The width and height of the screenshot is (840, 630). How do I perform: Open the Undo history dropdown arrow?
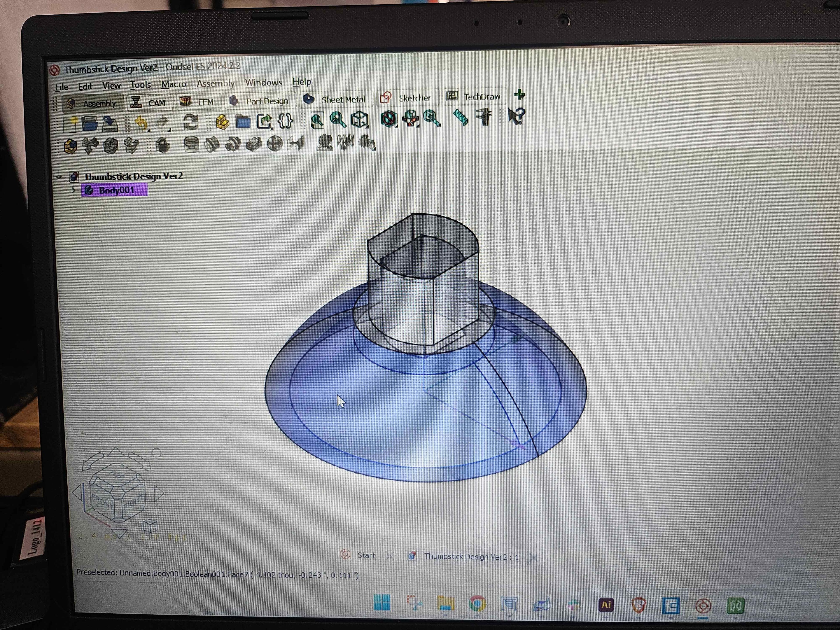click(x=149, y=130)
